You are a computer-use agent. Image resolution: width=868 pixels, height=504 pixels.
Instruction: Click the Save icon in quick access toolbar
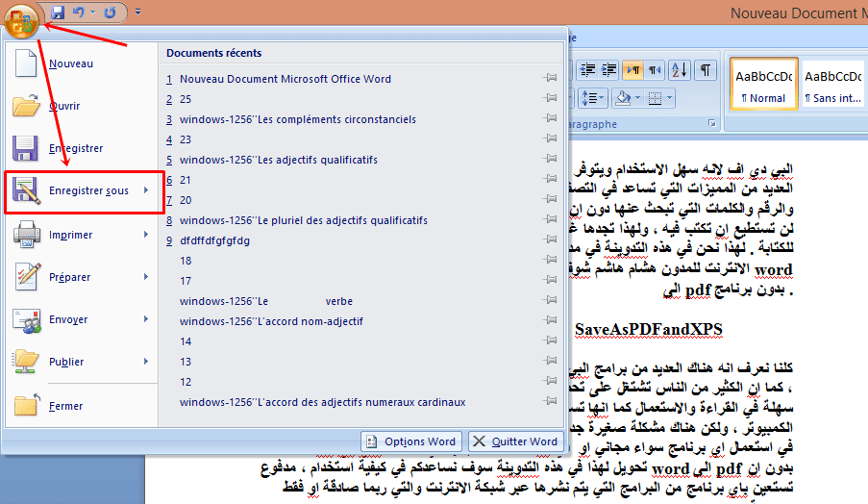coord(58,13)
